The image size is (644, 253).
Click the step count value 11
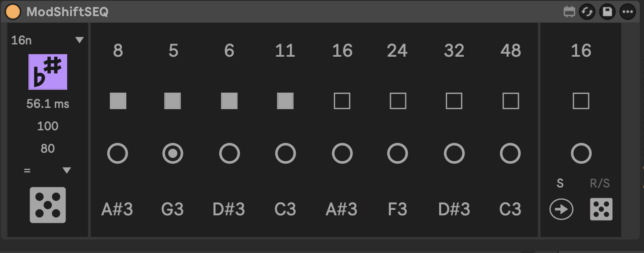tap(285, 51)
